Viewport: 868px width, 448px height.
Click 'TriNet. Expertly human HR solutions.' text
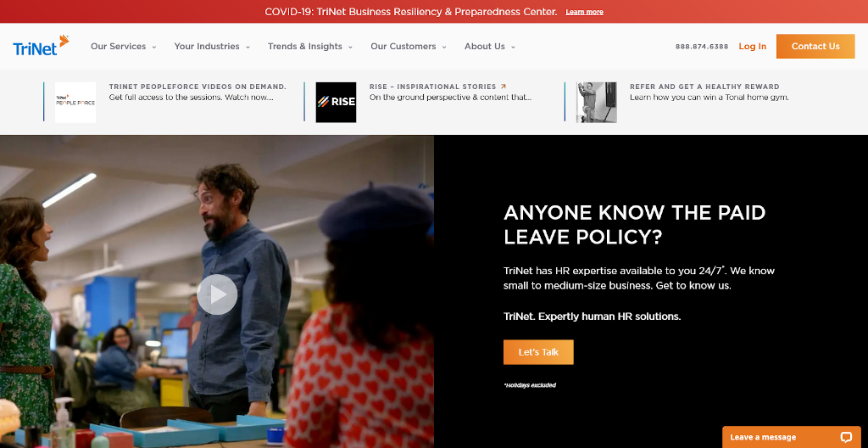[592, 316]
